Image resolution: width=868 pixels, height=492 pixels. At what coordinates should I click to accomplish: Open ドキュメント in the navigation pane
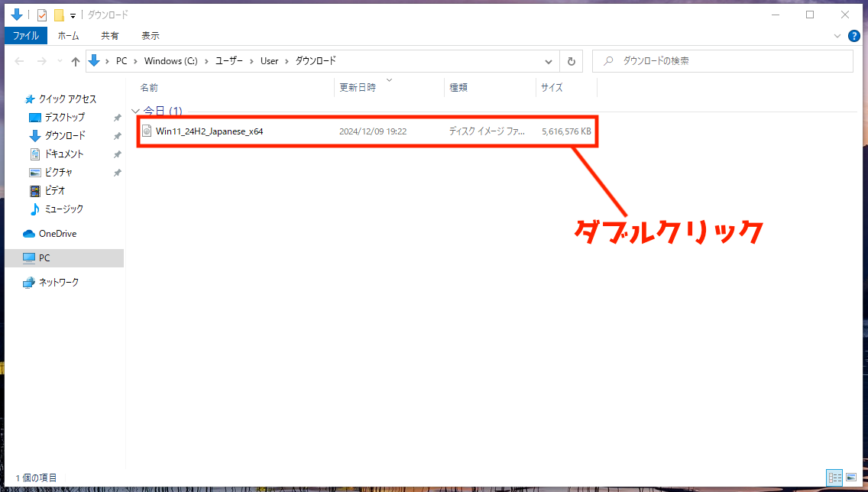pyautogui.click(x=63, y=154)
